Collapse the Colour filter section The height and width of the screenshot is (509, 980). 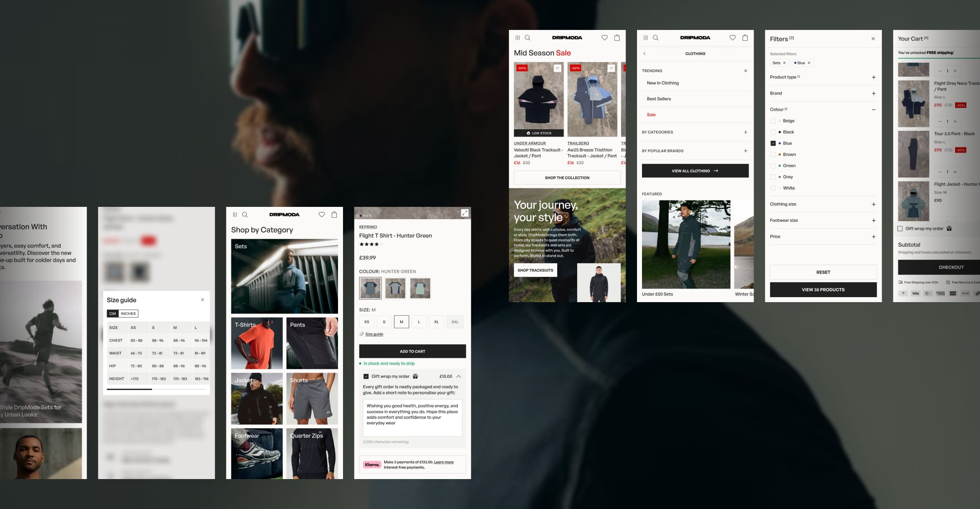[x=873, y=110]
